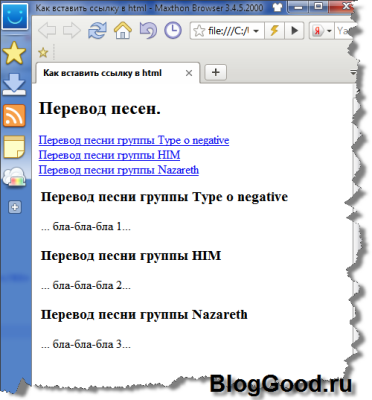Click the play arrow button in address bar
The width and height of the screenshot is (372, 400).
pos(294,31)
